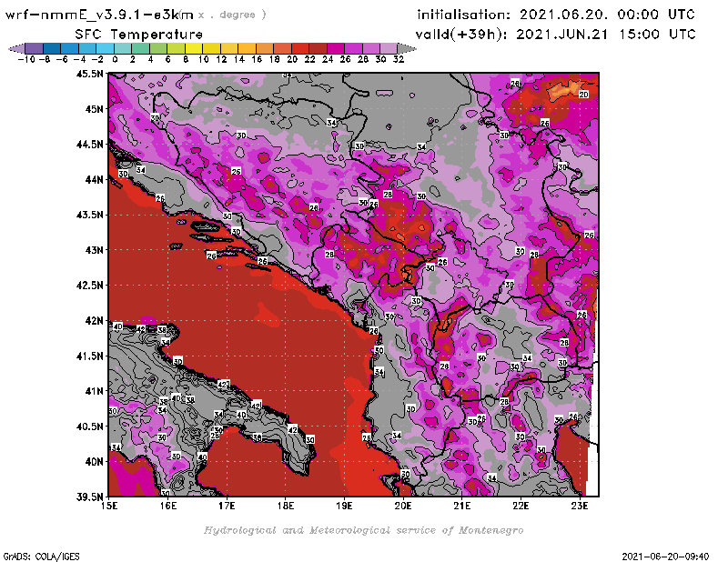This screenshot has height=562, width=728.
Task: Click the gray arrow at the colorbar's right end
Action: (x=406, y=48)
